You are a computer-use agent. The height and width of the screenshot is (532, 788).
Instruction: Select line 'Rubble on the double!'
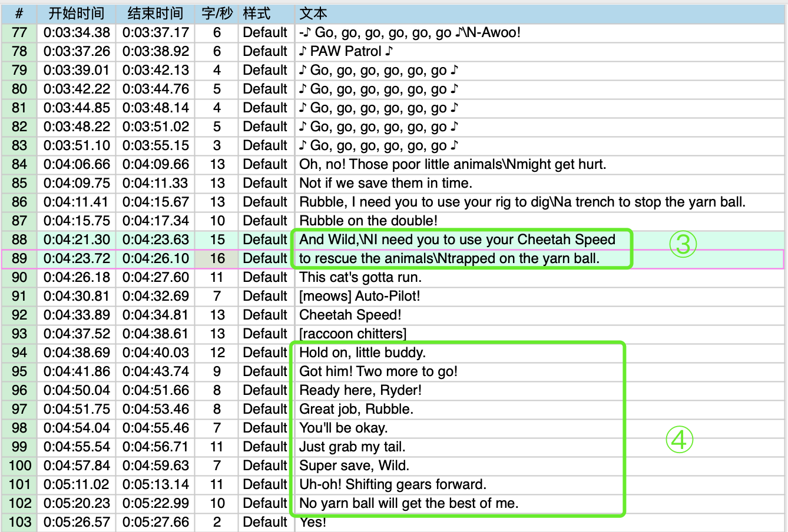click(368, 221)
